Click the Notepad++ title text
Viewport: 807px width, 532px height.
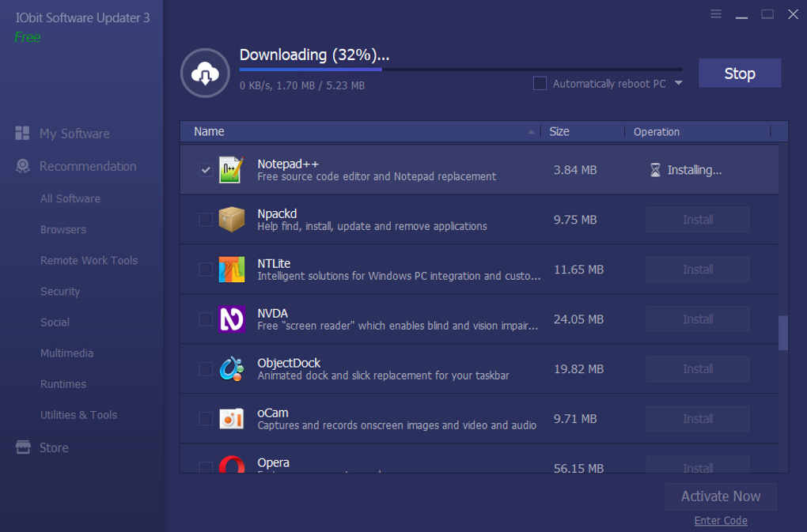pos(288,164)
